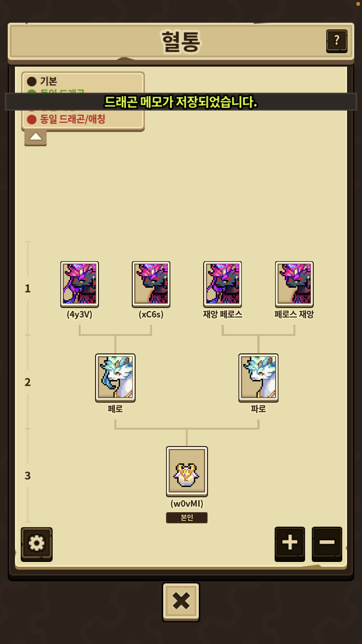Select the 파로 dragon portrait
The height and width of the screenshot is (644, 362).
(x=258, y=378)
